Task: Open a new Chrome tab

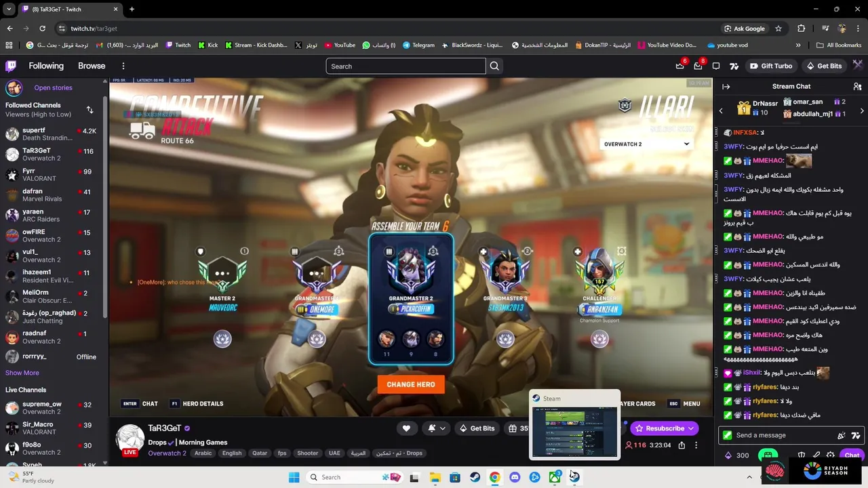Action: pos(132,9)
